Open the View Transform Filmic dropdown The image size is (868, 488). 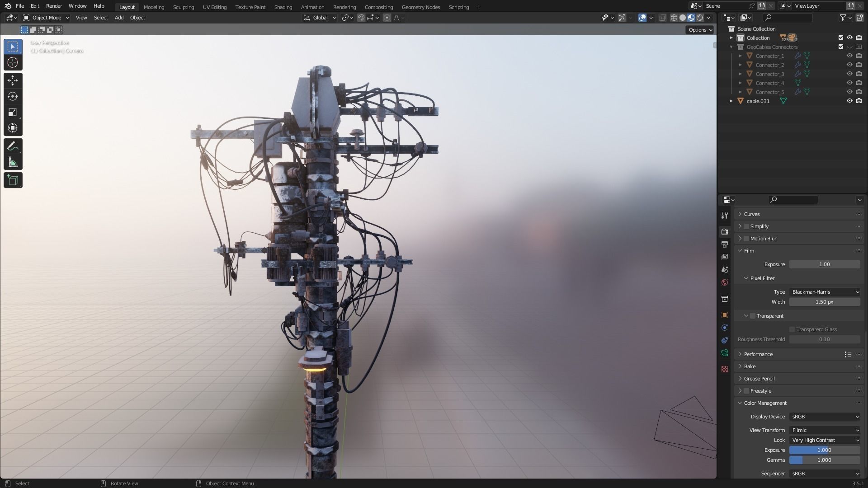tap(825, 430)
